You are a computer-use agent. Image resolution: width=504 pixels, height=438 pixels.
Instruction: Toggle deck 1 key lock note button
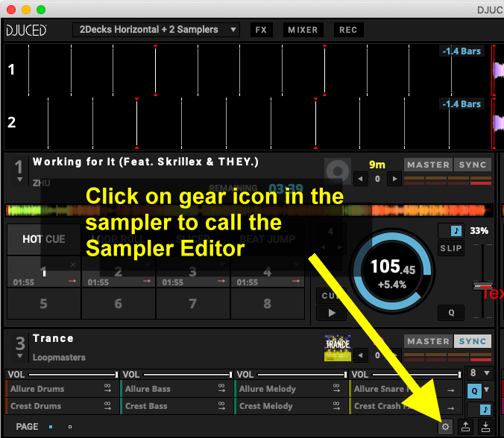pyautogui.click(x=451, y=231)
